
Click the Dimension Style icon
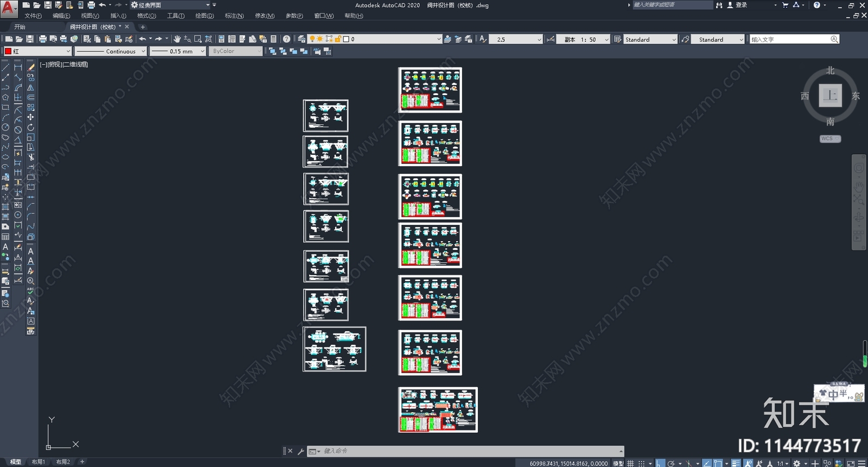coord(551,39)
